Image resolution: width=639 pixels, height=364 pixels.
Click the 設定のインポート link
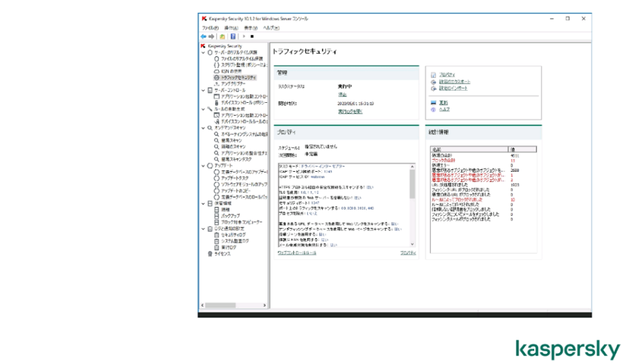coord(453,89)
